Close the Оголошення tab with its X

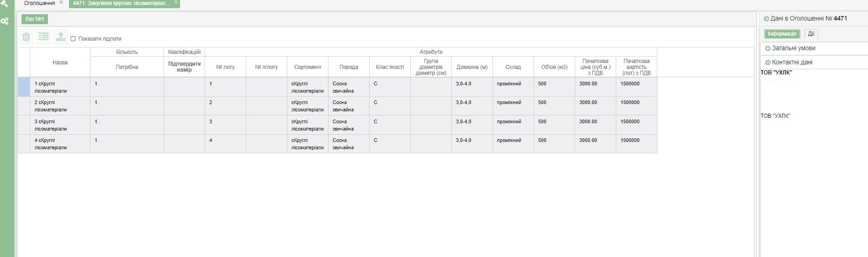coord(61,3)
